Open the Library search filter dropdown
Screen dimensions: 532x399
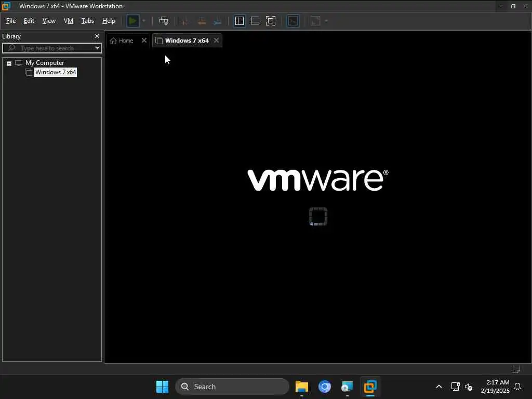click(x=97, y=48)
